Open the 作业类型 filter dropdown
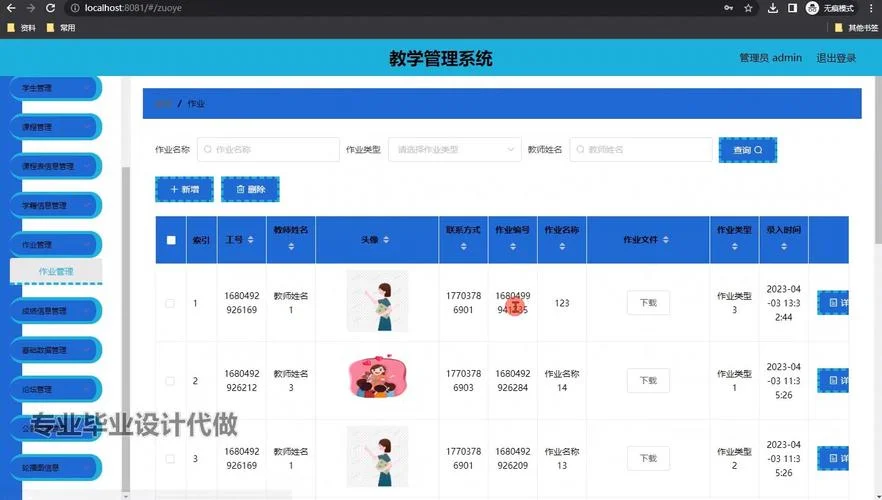882x500 pixels. 454,150
